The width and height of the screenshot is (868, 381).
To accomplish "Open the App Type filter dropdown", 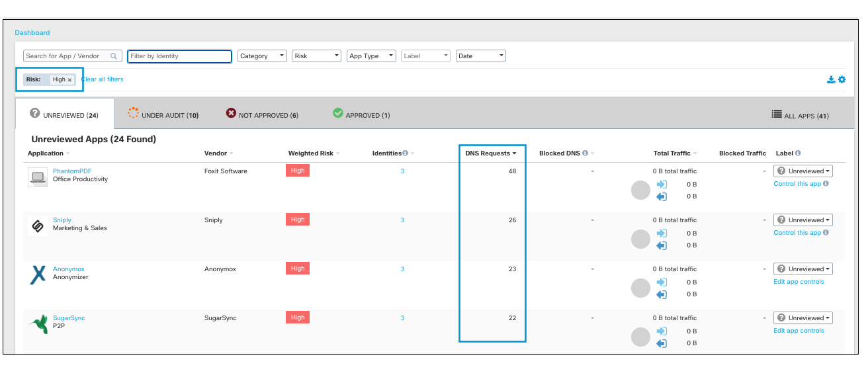I will point(371,56).
